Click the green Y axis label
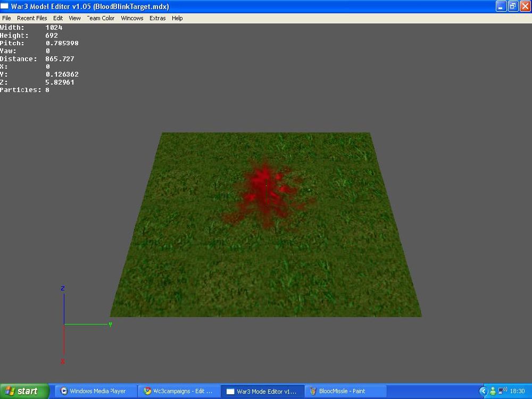The height and width of the screenshot is (399, 532). [x=110, y=325]
